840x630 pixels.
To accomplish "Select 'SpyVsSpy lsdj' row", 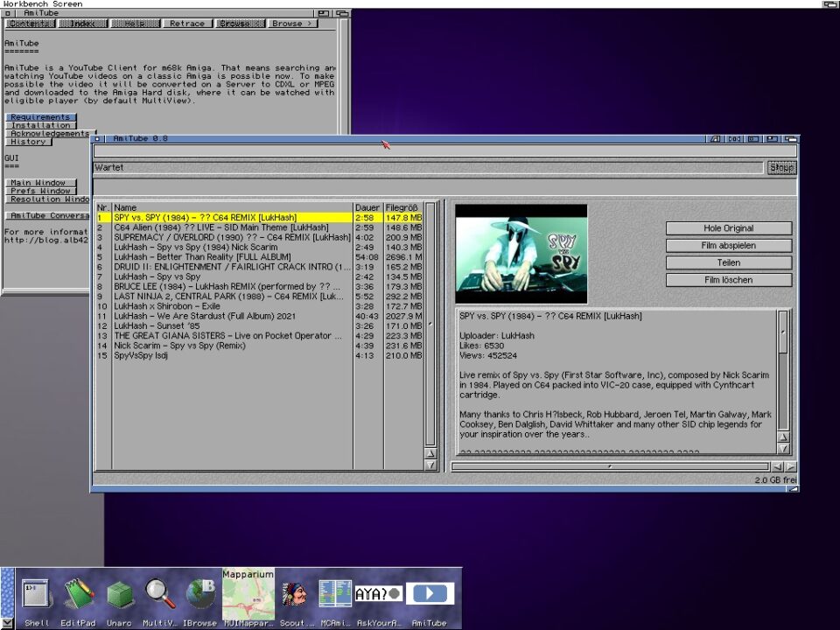I will click(x=259, y=355).
